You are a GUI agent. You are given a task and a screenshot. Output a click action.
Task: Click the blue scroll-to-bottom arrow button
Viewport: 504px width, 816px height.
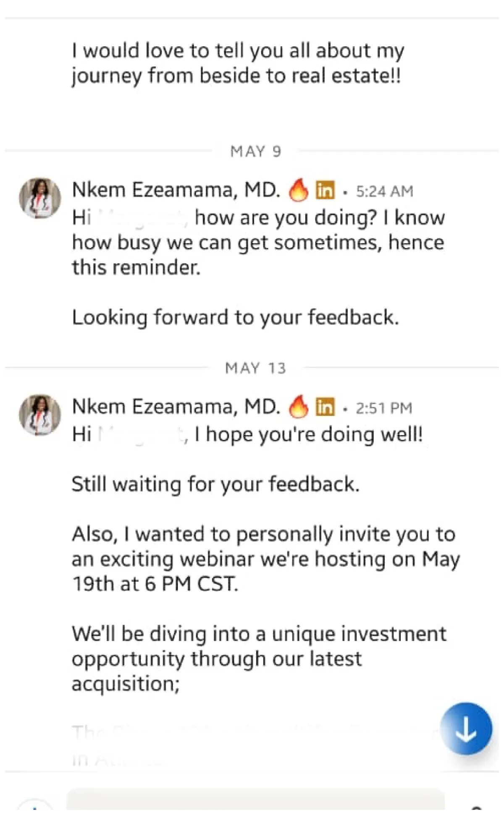[x=466, y=729]
